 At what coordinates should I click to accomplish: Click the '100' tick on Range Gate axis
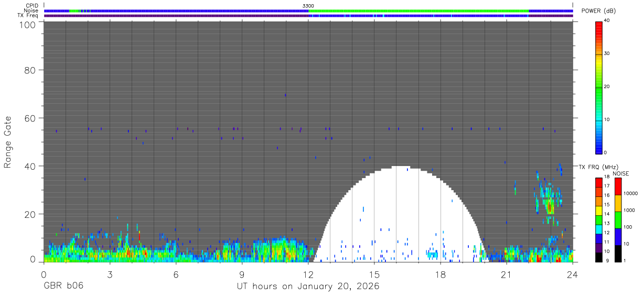pyautogui.click(x=27, y=24)
